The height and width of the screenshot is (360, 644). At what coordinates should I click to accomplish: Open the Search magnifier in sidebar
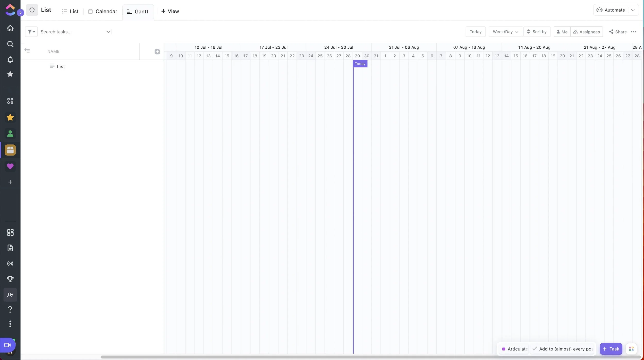pos(10,44)
